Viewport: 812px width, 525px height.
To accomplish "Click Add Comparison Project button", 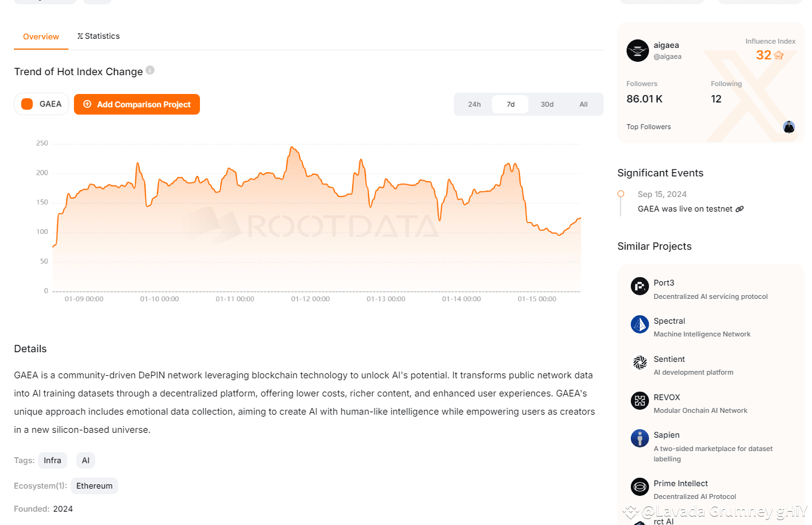I will pyautogui.click(x=137, y=104).
